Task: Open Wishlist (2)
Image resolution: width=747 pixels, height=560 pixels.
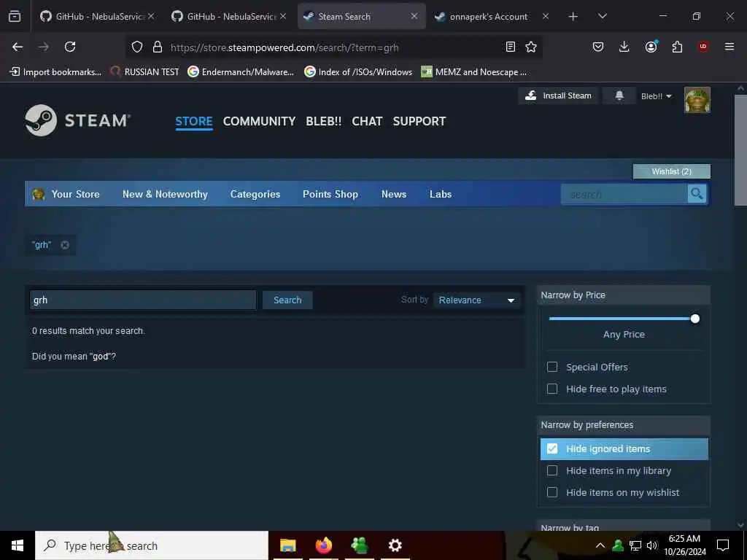Action: tap(671, 171)
